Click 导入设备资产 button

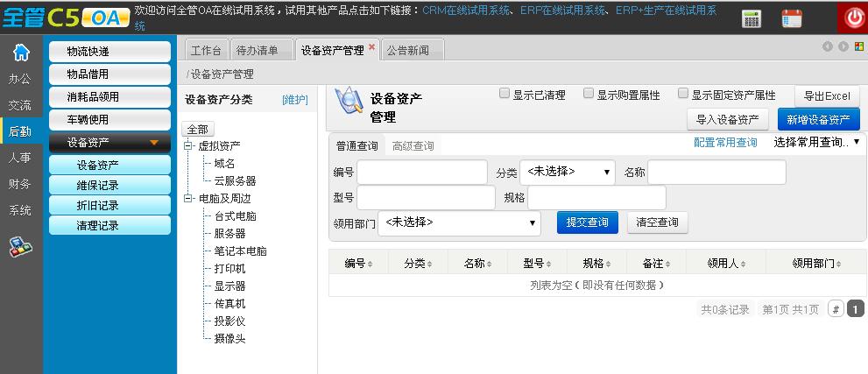pyautogui.click(x=727, y=119)
